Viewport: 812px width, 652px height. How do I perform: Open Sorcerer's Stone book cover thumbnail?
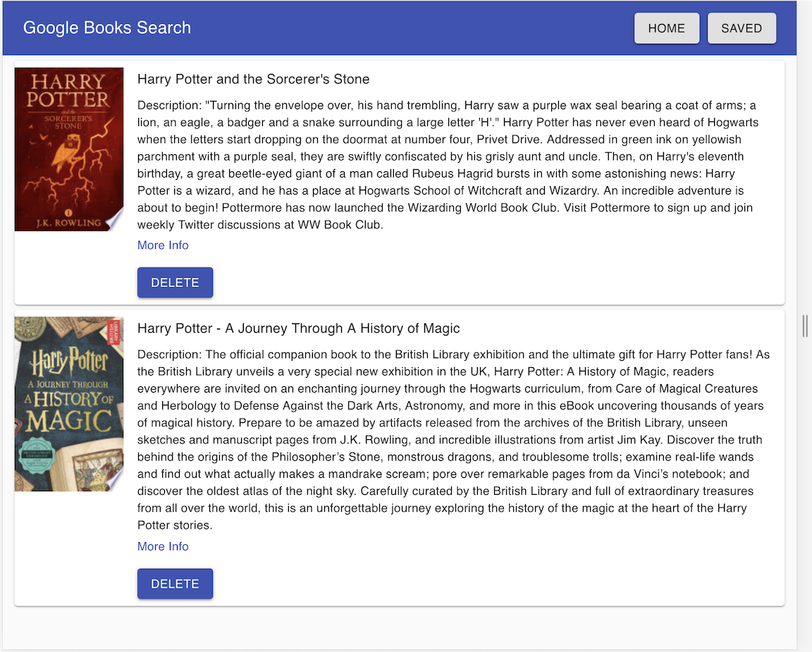[69, 149]
